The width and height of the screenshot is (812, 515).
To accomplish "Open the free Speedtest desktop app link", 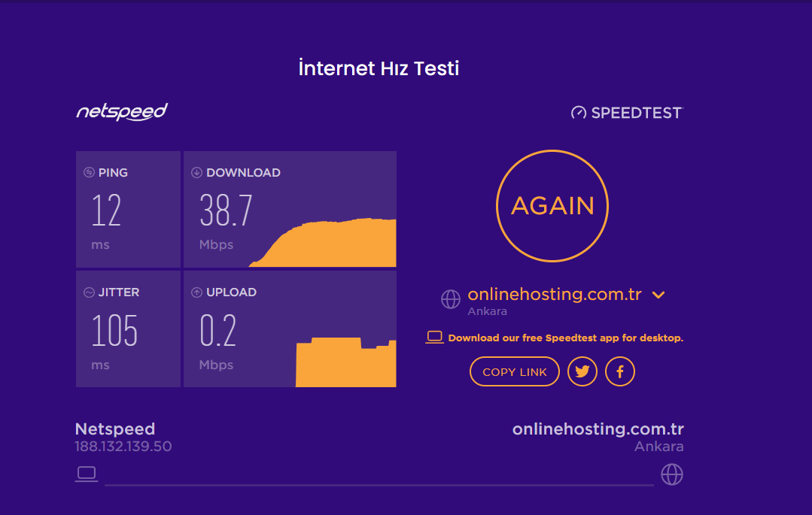I will pyautogui.click(x=565, y=338).
